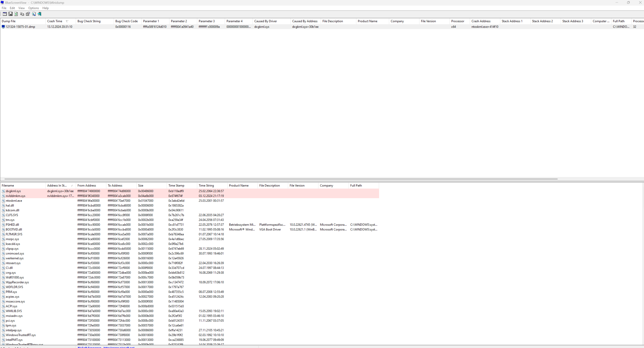Select the 121324-15875-01.dmp dump file icon
Viewport: 644px width, 348px height.
[3, 27]
